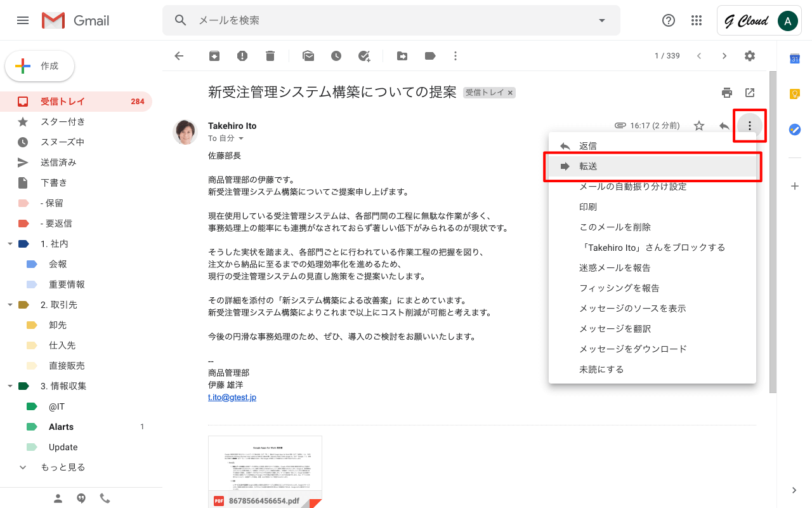Select このメールを削除 menu item
The width and height of the screenshot is (812, 508).
(x=652, y=227)
